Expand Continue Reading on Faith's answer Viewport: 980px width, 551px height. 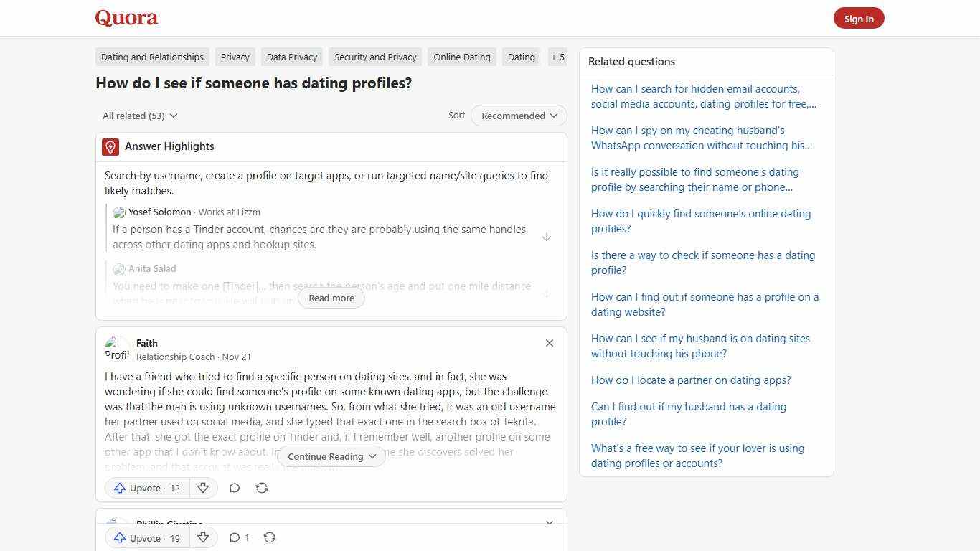coord(331,456)
